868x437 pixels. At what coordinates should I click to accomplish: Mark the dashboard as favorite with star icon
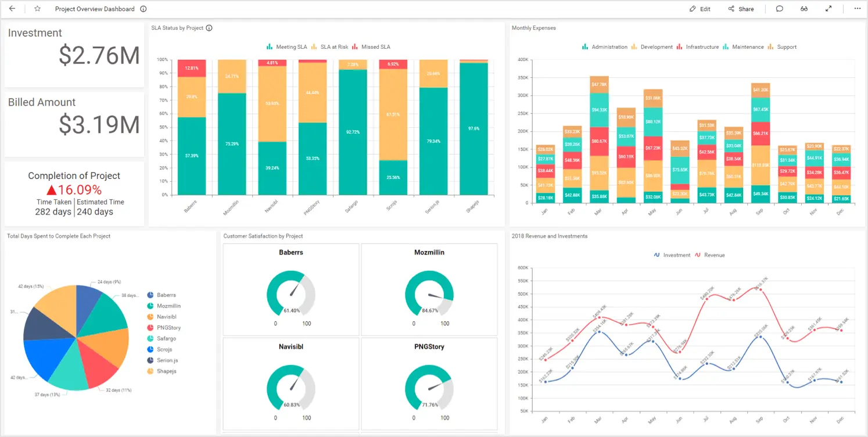click(37, 9)
